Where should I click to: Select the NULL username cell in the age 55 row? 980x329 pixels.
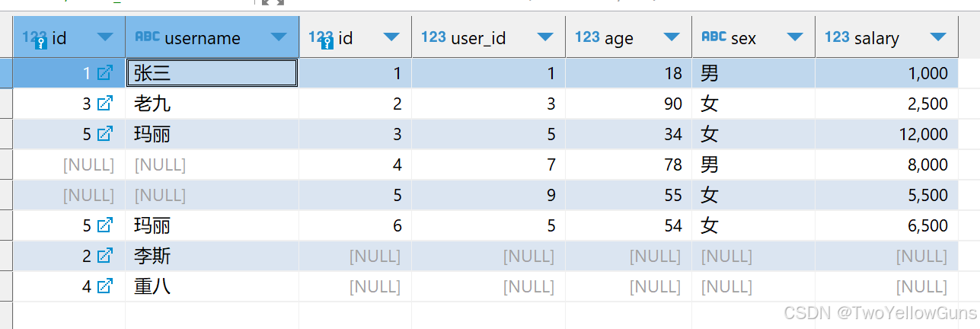tap(212, 195)
